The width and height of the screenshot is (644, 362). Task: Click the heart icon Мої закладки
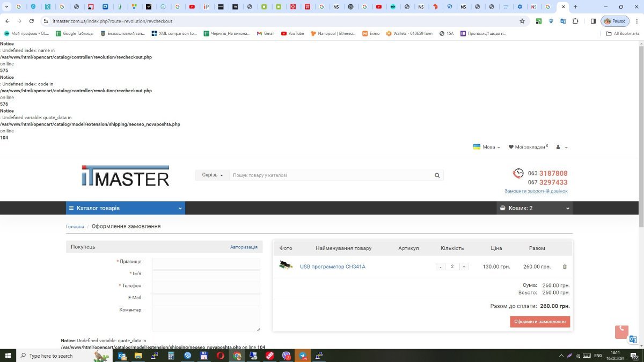511,147
